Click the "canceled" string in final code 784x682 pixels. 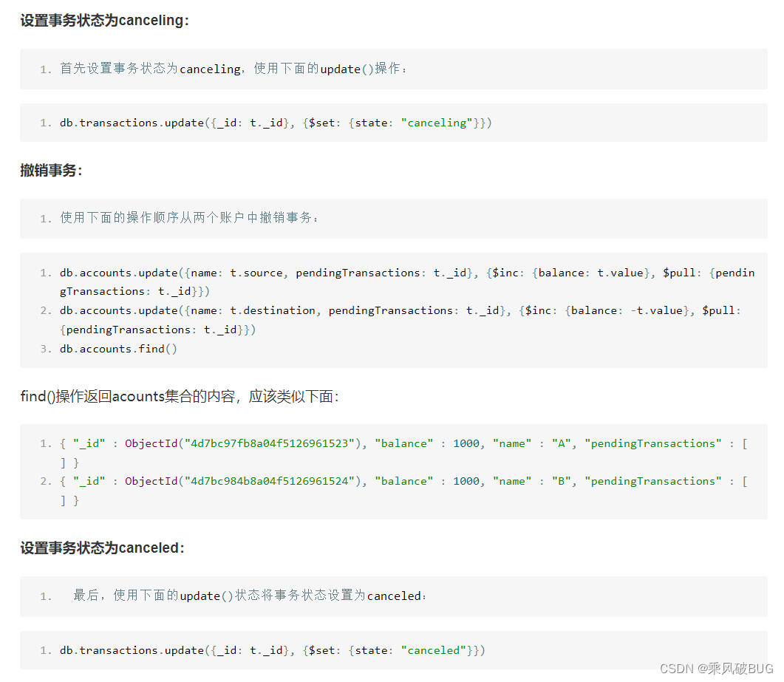coord(434,650)
